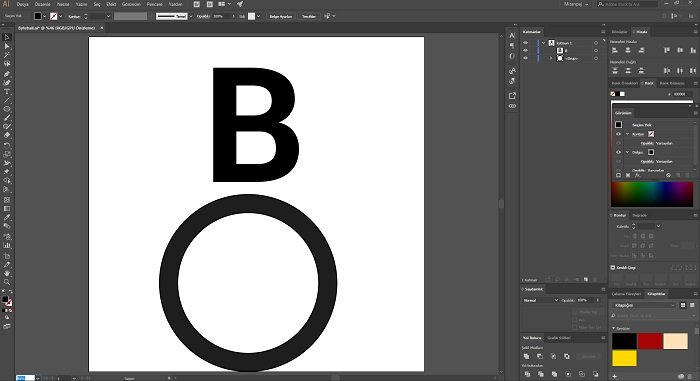Pick a color from the spectrum bar
The image size is (700, 381).
point(652,194)
